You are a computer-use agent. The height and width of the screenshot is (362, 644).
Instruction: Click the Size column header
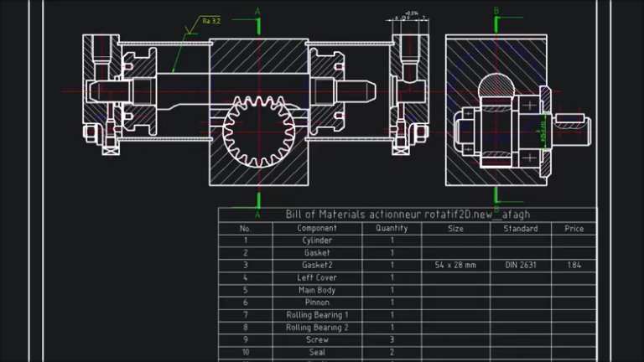coord(455,228)
